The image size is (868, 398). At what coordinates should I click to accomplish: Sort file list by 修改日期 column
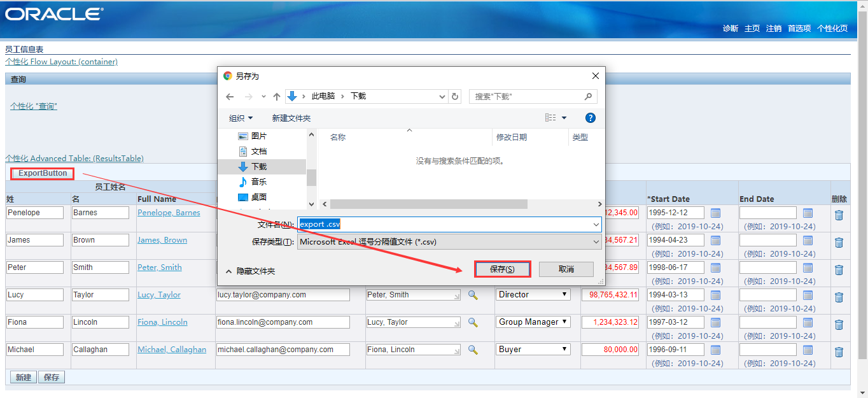point(512,138)
